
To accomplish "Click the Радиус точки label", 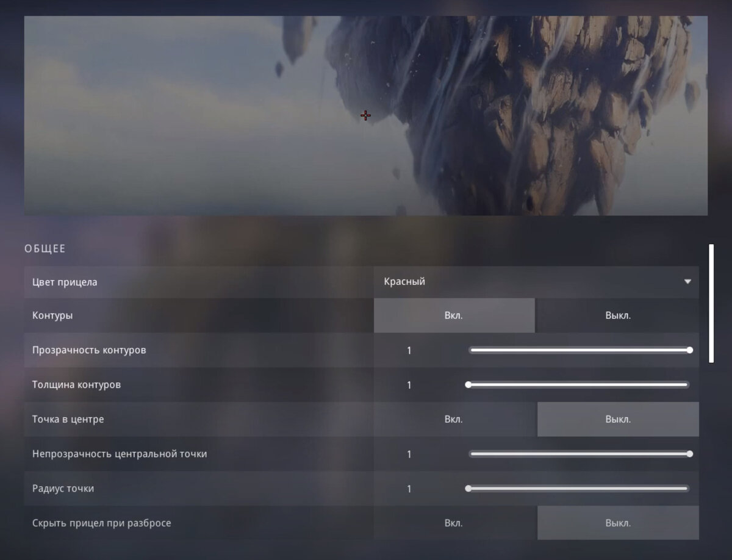I will [63, 489].
